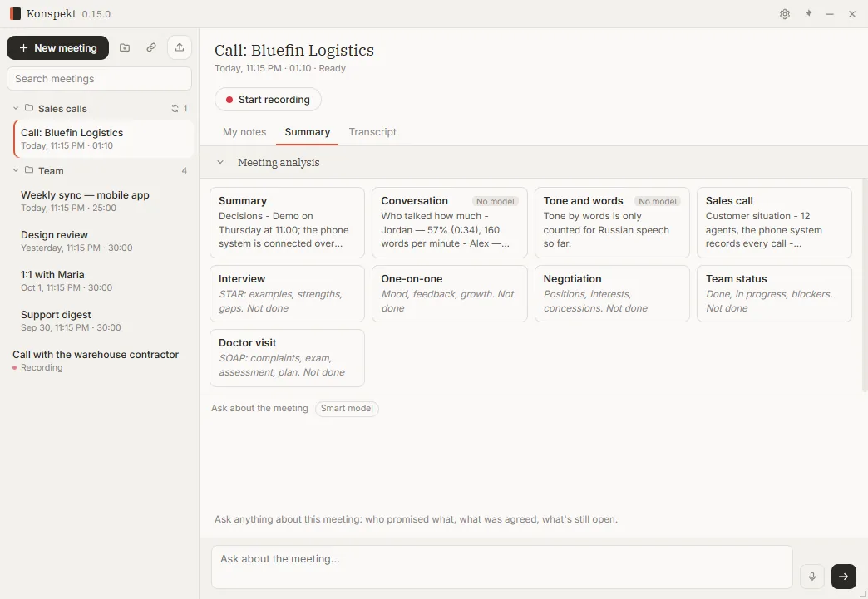
Task: Open Design review meeting
Action: pyautogui.click(x=104, y=241)
